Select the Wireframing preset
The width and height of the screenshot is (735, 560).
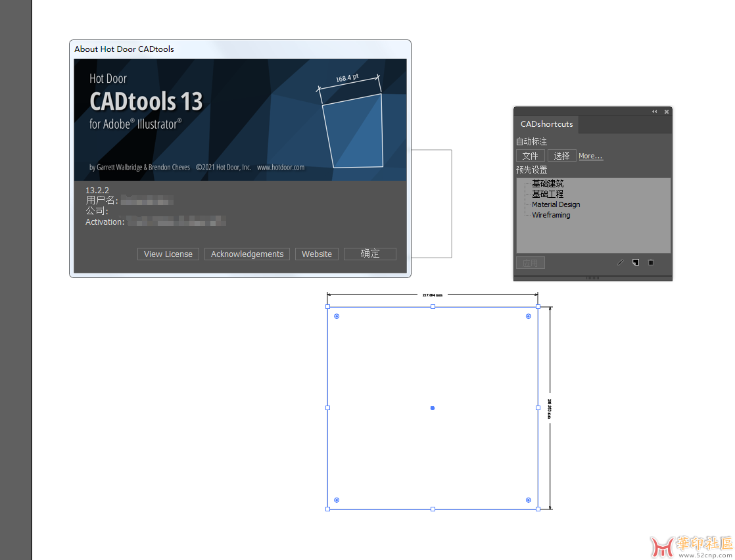(x=551, y=215)
